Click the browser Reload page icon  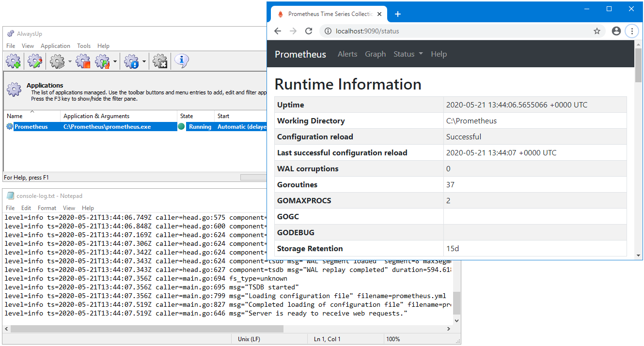tap(309, 31)
